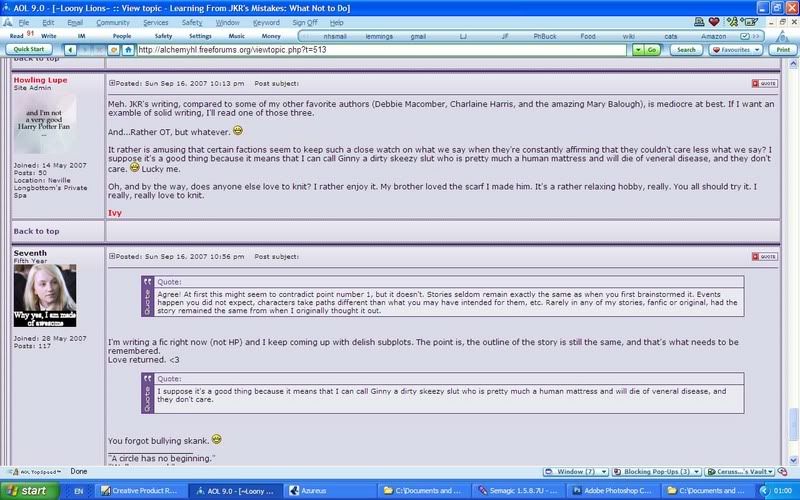Click Seventh's avatar image
The image size is (800, 500).
click(x=44, y=297)
